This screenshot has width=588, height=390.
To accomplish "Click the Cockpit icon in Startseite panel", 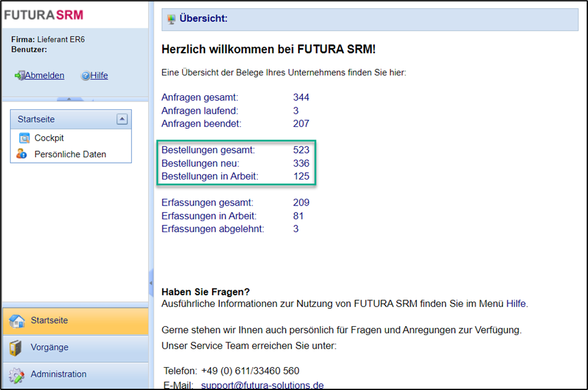I will 24,138.
